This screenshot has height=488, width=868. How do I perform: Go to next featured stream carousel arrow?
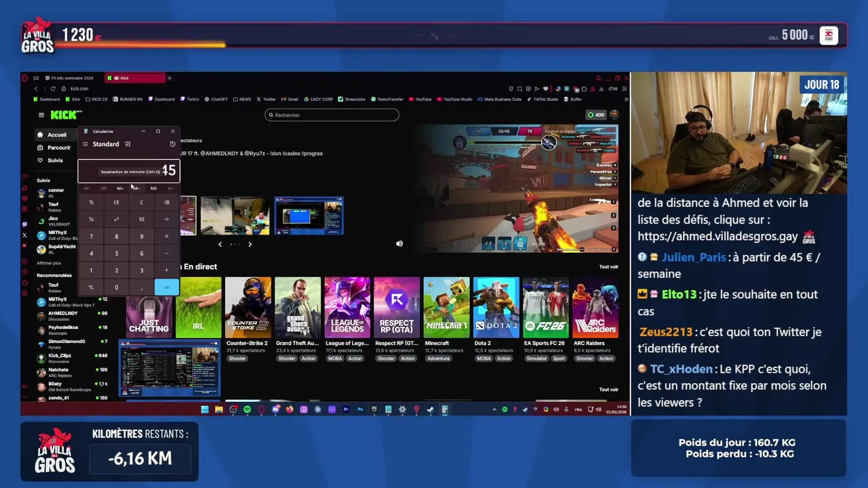[250, 244]
